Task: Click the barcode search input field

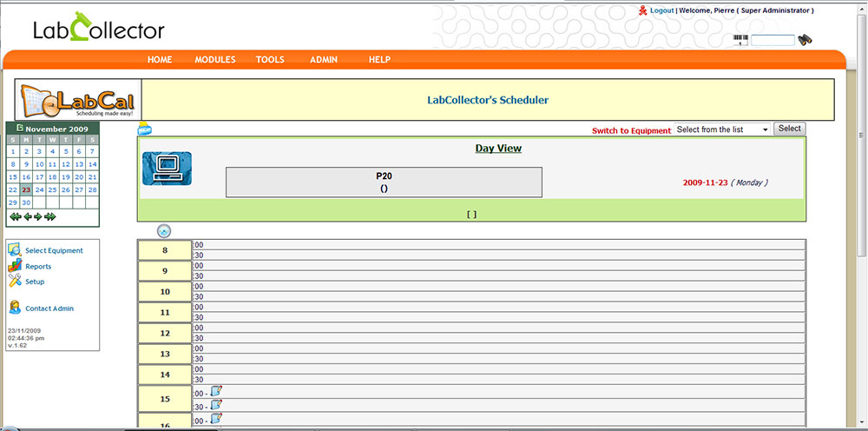Action: 773,40
